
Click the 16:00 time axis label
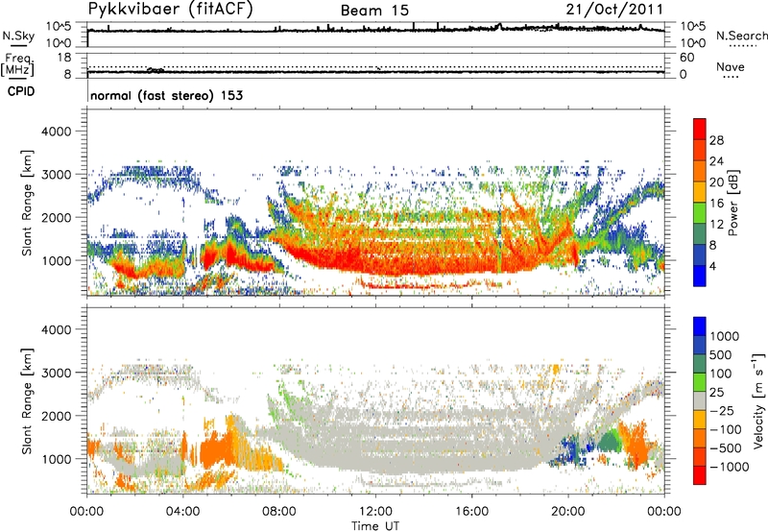(471, 512)
